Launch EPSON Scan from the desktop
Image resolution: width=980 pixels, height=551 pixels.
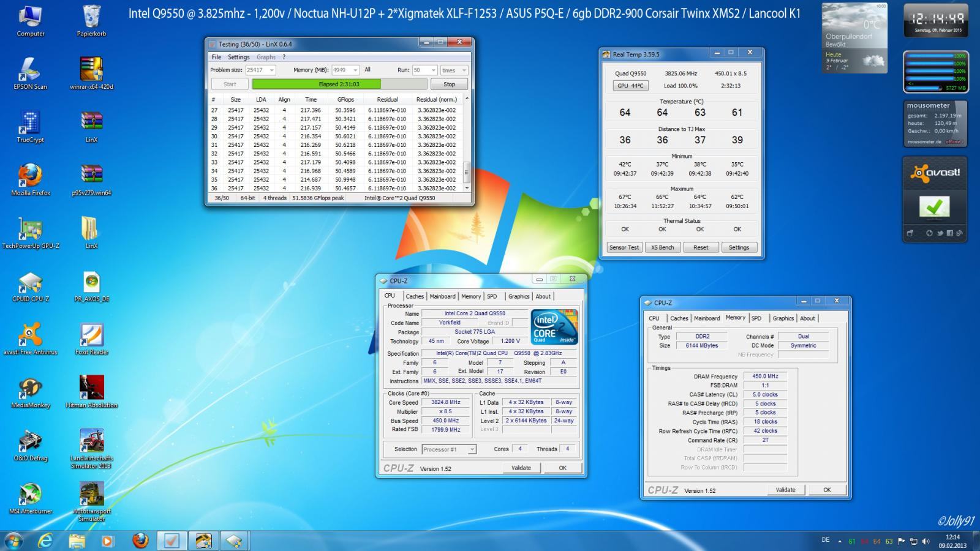[30, 74]
